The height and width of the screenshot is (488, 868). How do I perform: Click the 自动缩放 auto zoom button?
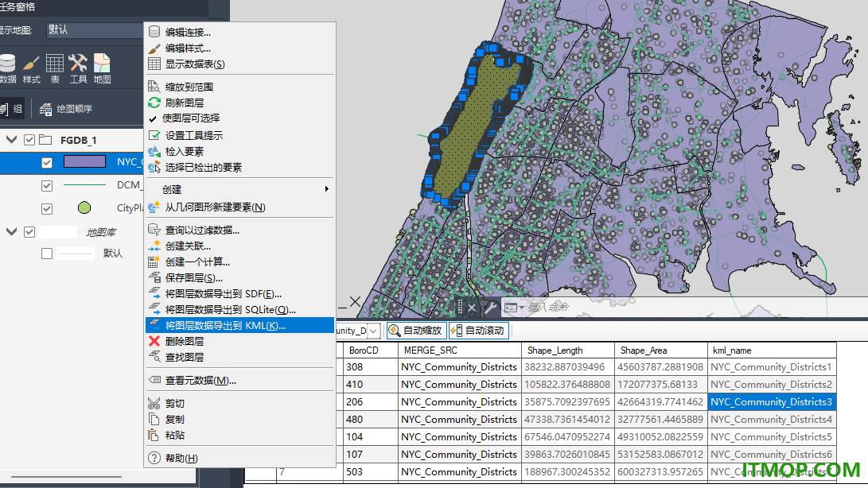tap(417, 331)
